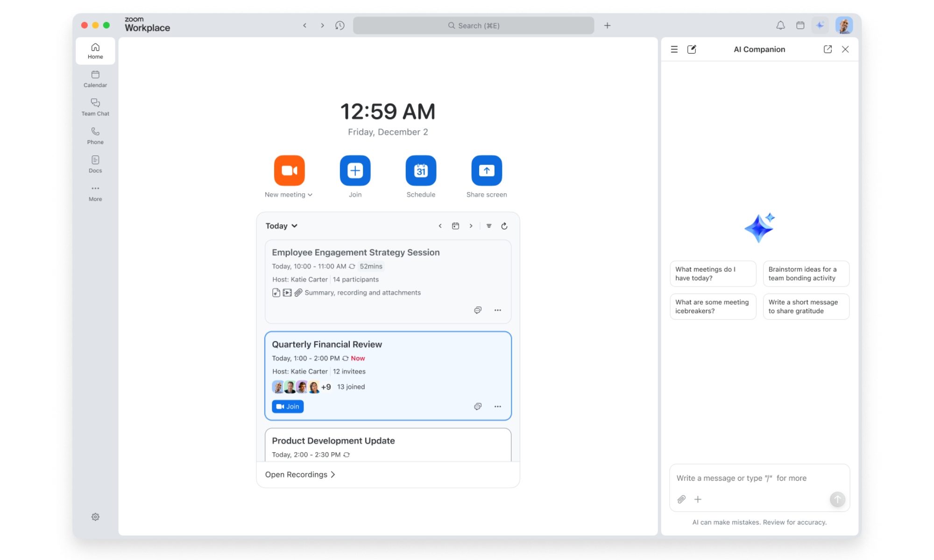Open the paperclip attachments icon on Strategy Session
This screenshot has height=560, width=934.
coord(298,293)
